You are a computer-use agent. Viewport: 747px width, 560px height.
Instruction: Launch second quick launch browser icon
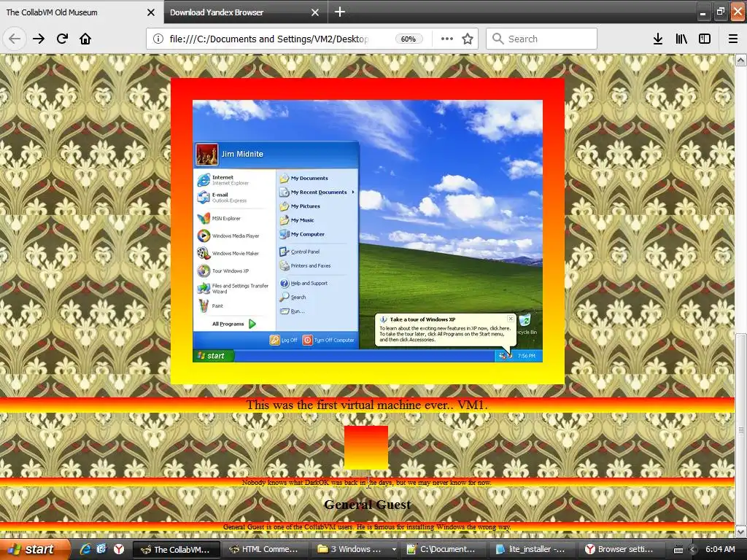(101, 549)
